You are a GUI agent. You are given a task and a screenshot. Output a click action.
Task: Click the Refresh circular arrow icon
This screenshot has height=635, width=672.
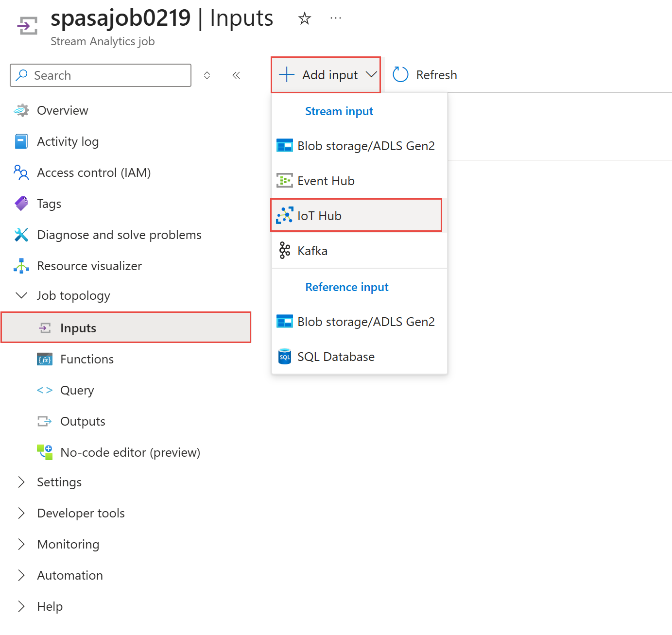tap(400, 75)
